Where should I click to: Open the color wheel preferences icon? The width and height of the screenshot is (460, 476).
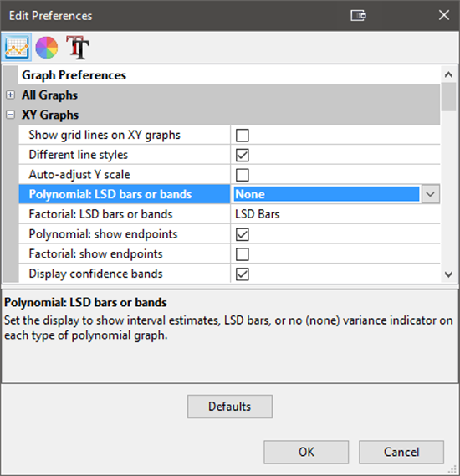pyautogui.click(x=47, y=48)
